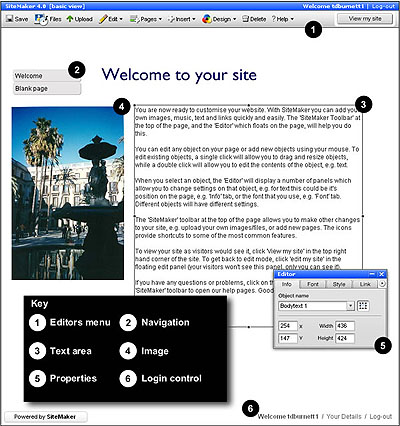The height and width of the screenshot is (426, 400).
Task: Switch to the Font tab in Editor
Action: [313, 284]
